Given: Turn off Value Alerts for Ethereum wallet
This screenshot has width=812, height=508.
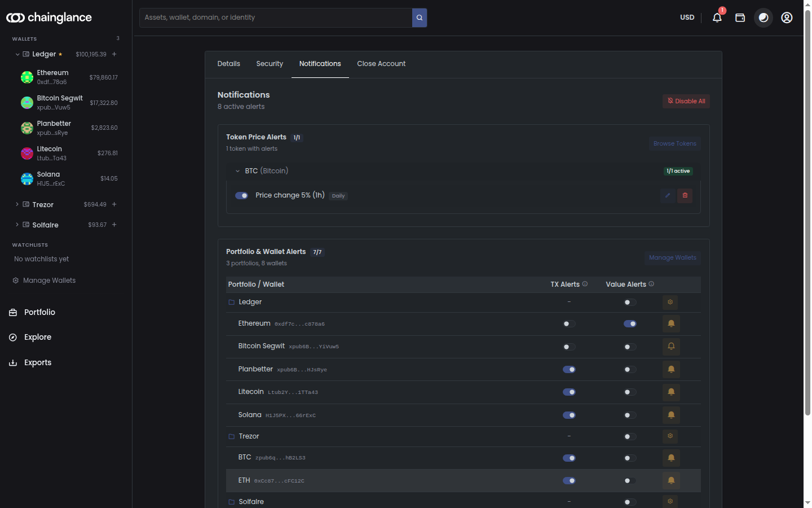Looking at the screenshot, I should [x=630, y=324].
